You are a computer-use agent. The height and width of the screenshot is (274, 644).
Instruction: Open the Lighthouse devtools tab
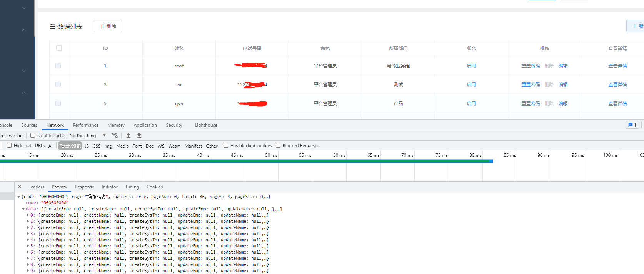click(206, 125)
